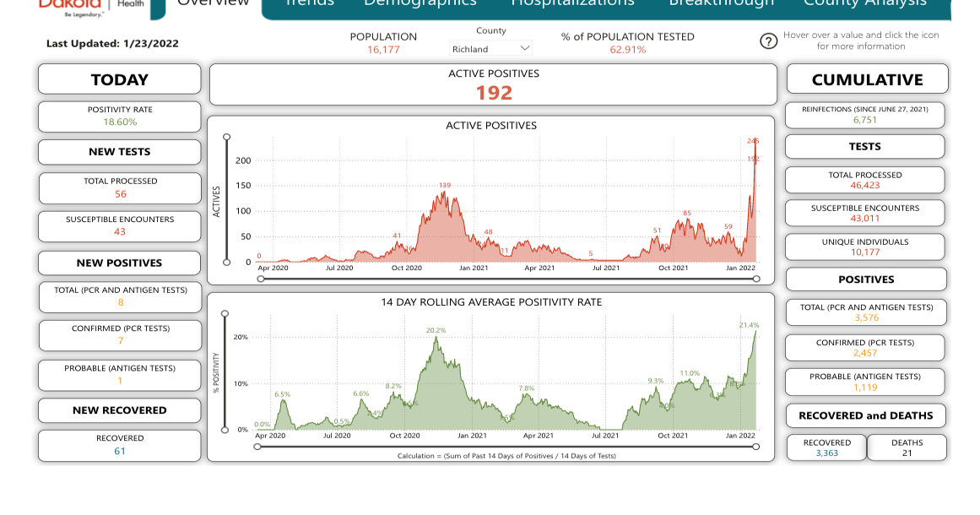This screenshot has width=980, height=515.
Task: Open the County Analysis tab
Action: tap(864, 4)
